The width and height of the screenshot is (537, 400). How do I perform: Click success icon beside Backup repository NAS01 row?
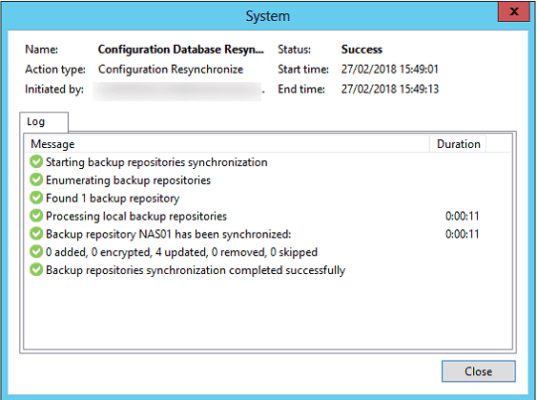pos(36,234)
